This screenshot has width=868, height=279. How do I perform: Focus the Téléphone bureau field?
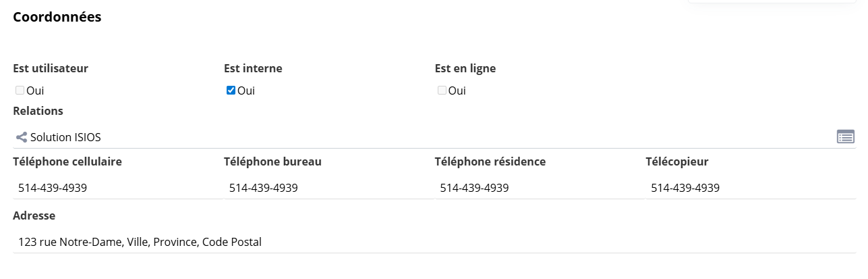click(328, 188)
